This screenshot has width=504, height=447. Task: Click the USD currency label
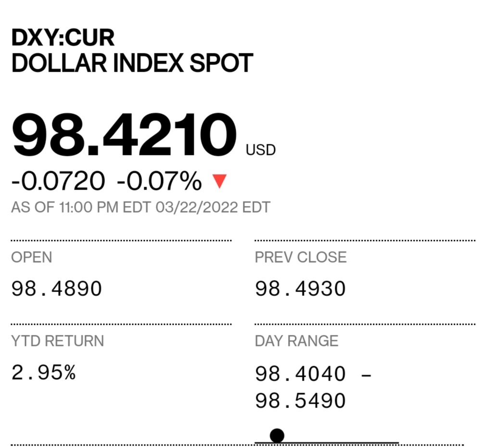(x=261, y=150)
